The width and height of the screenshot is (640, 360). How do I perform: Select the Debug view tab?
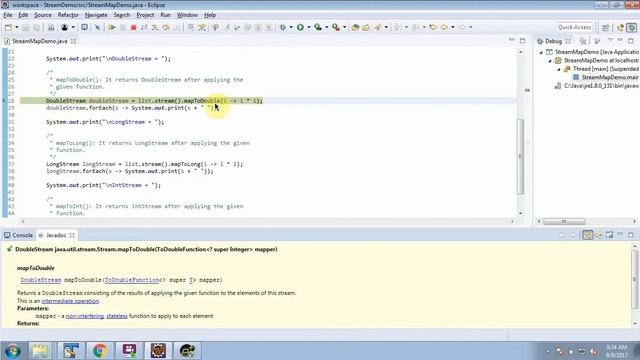tap(553, 41)
